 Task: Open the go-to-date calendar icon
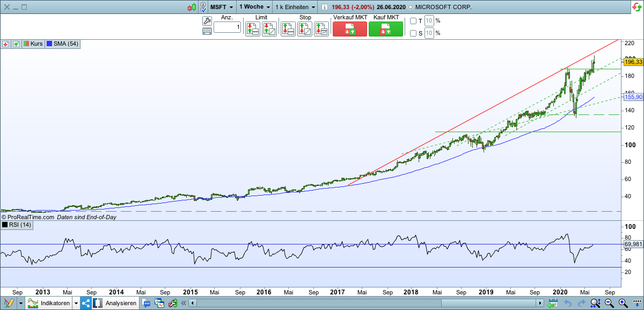point(553,302)
